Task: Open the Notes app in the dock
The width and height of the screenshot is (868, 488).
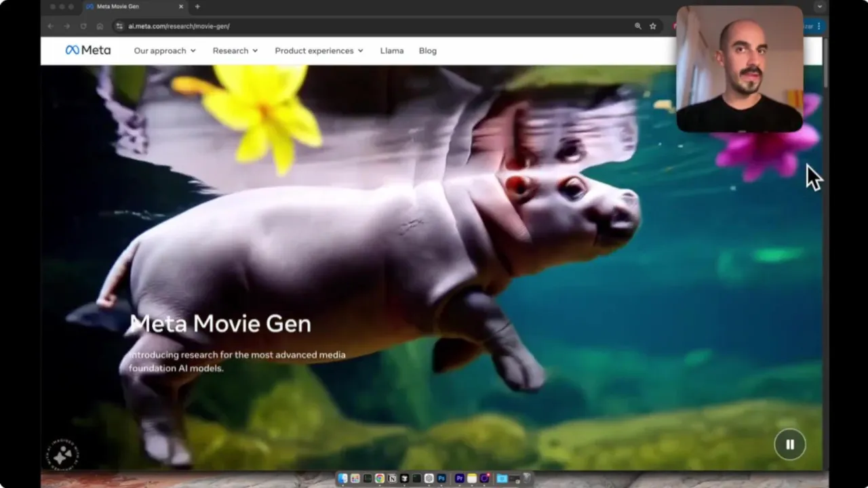Action: [x=472, y=479]
